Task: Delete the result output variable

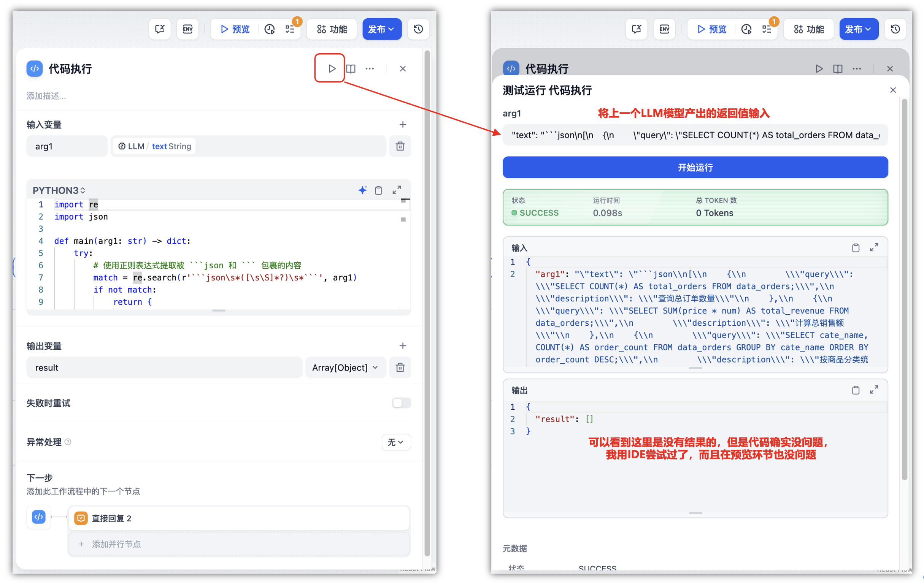Action: 400,368
